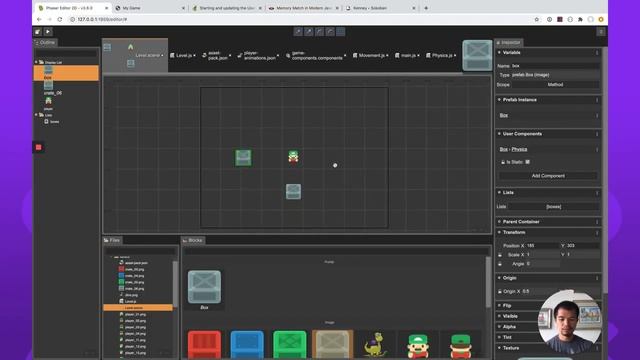Screen dimensions: 640x360
Task: Select the Level.scene file in Files
Action: coord(138,308)
